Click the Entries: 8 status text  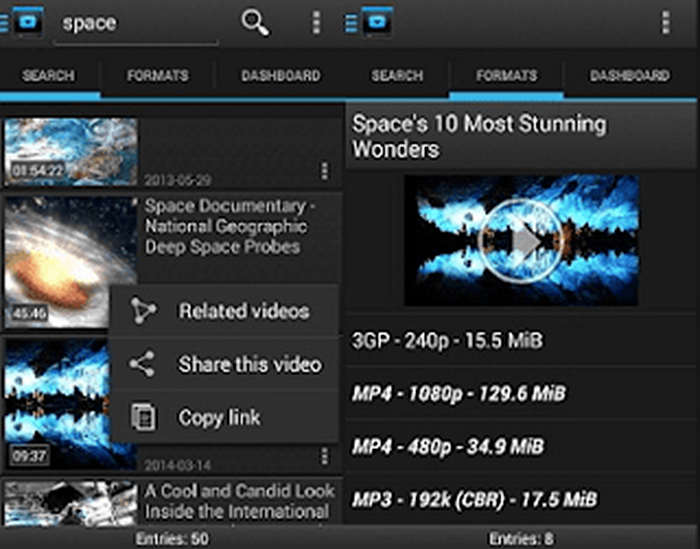[x=522, y=539]
